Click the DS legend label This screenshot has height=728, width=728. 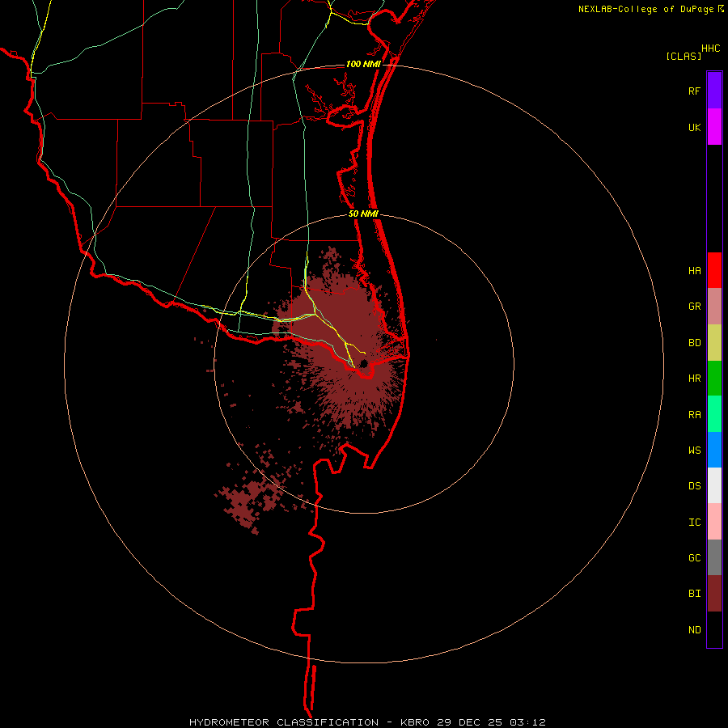(x=694, y=486)
